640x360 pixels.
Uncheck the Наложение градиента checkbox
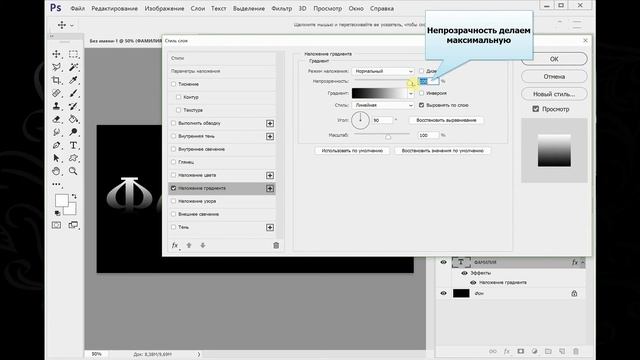(173, 188)
